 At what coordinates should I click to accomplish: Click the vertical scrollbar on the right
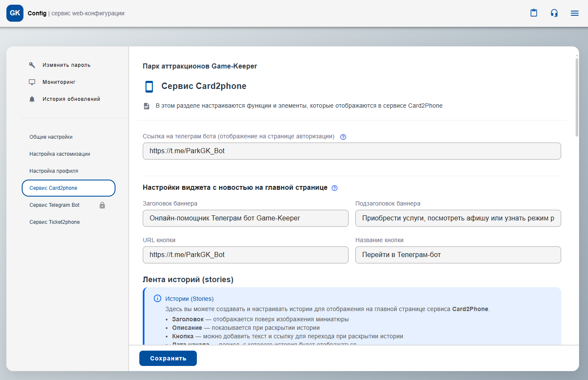pyautogui.click(x=576, y=98)
